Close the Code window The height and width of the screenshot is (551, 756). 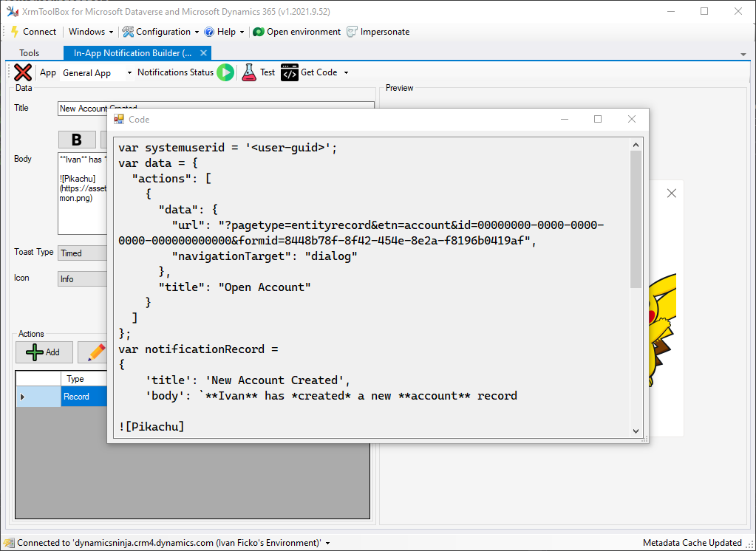(x=632, y=119)
